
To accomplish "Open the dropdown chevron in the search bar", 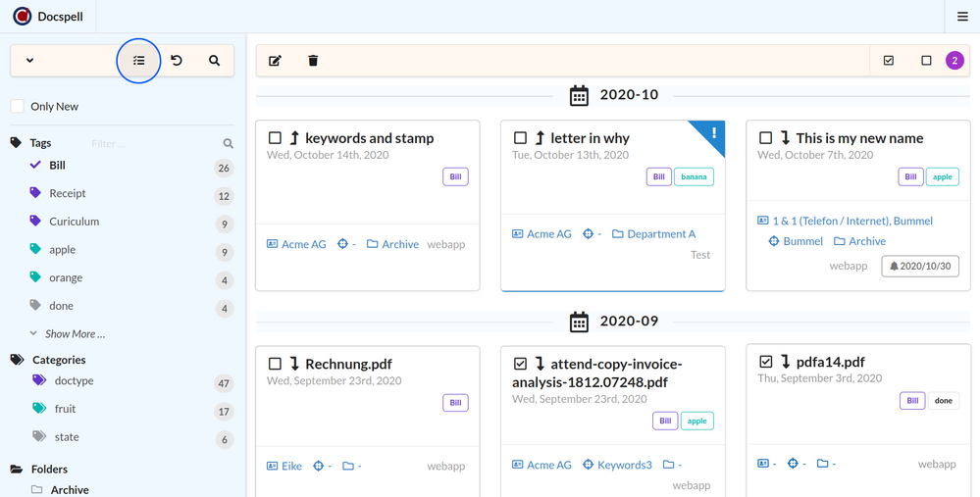I will pos(29,61).
